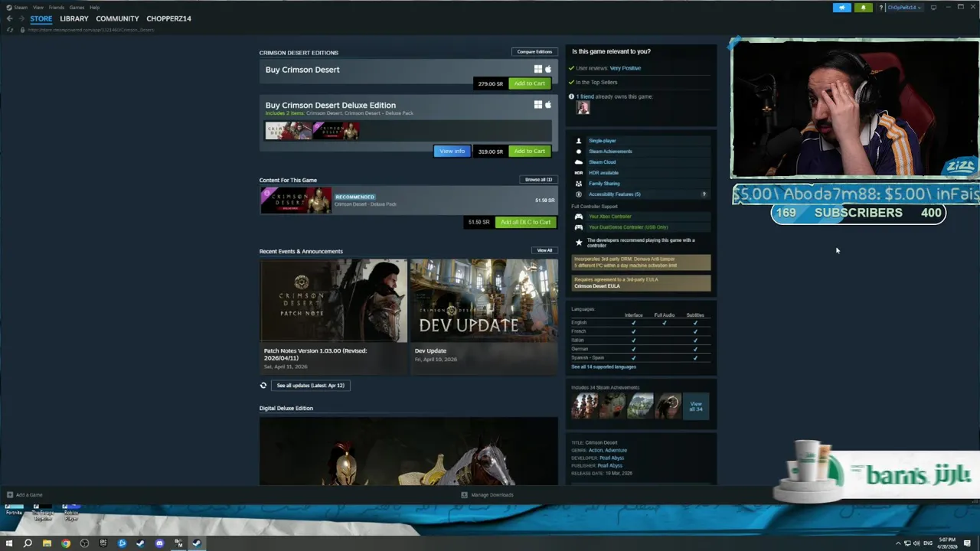980x551 pixels.
Task: Click the Family Sharing feature link
Action: 604,184
